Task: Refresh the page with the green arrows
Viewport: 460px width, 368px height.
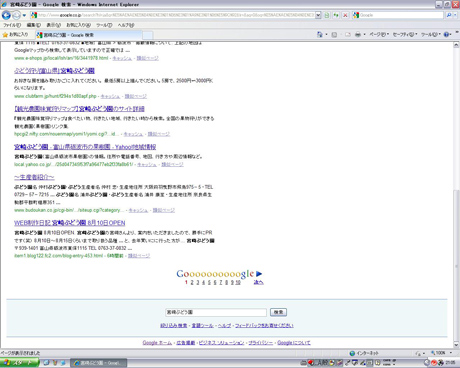Action: click(x=336, y=15)
